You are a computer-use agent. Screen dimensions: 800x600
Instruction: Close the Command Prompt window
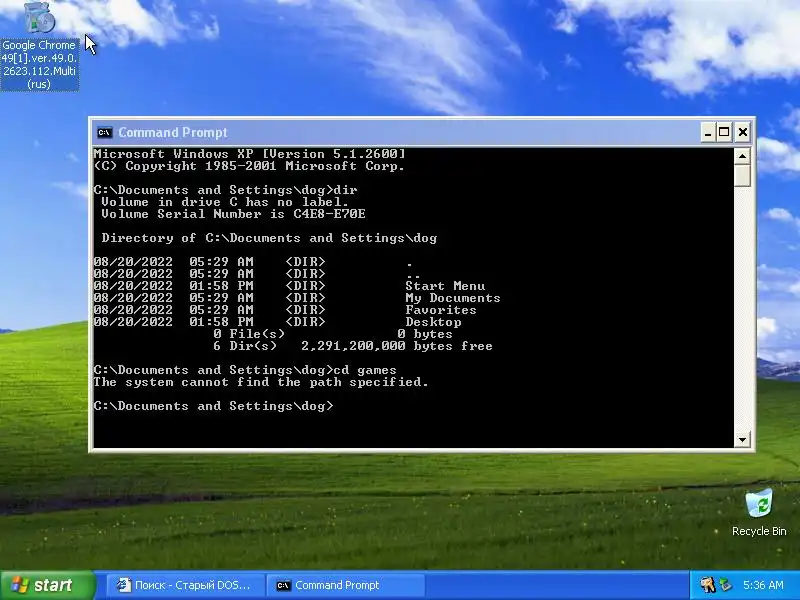tap(743, 133)
